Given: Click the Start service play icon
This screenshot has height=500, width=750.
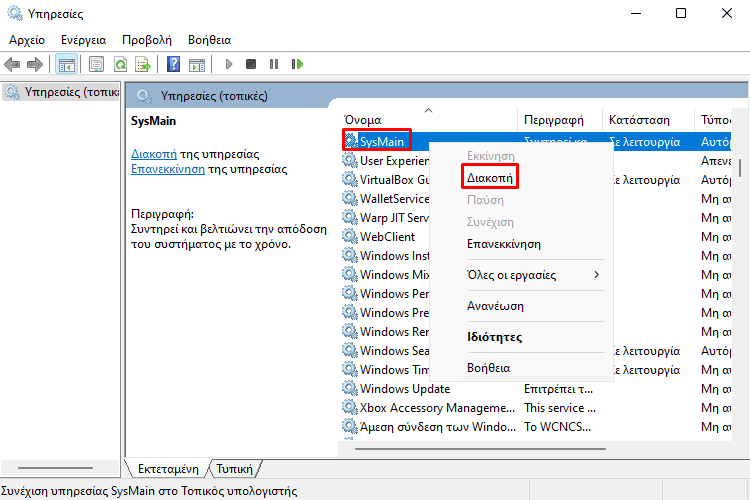Looking at the screenshot, I should [x=229, y=64].
